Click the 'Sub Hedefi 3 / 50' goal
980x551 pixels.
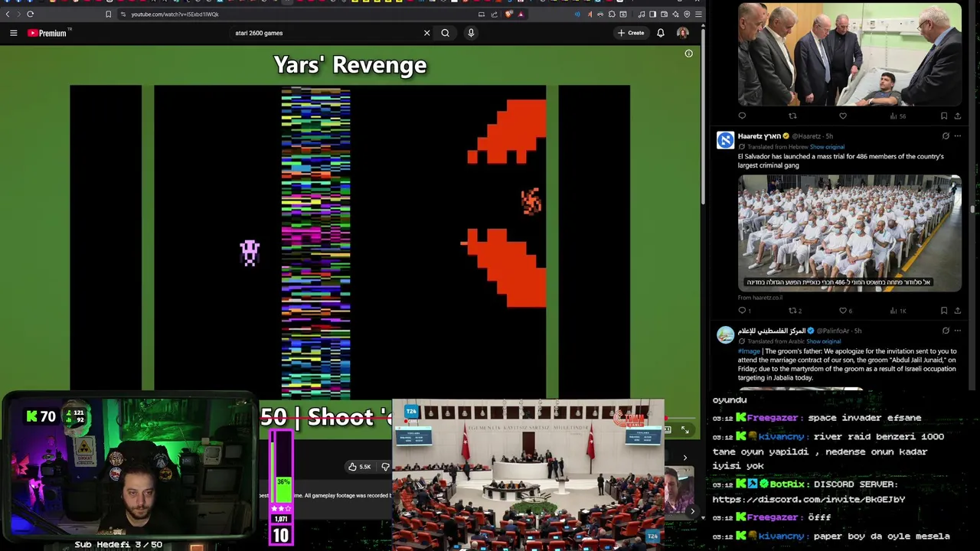[x=119, y=544]
